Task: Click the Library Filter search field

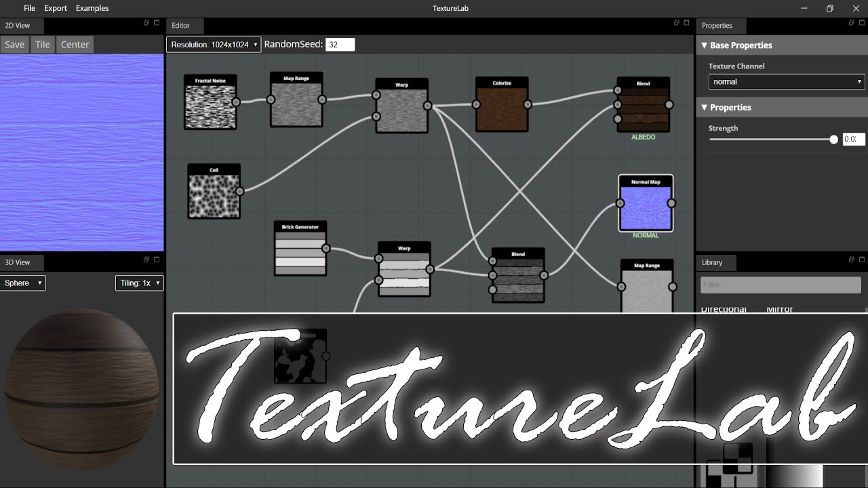Action: [x=781, y=285]
